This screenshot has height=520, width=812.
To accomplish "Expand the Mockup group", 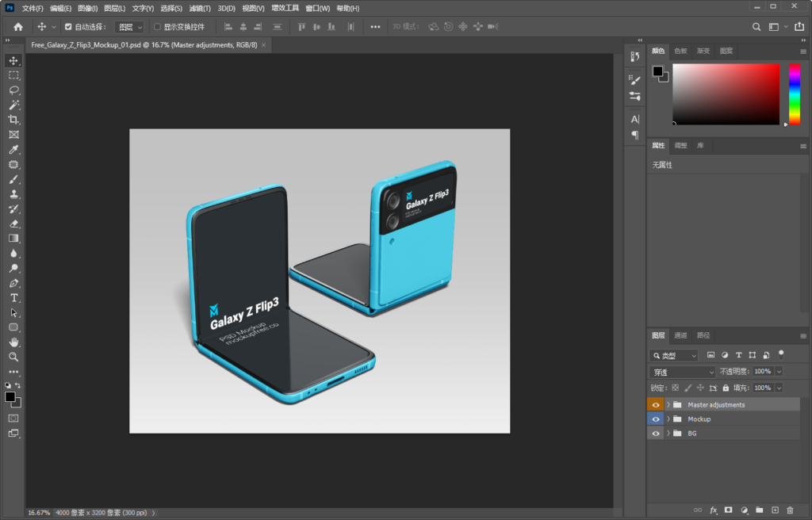I will [668, 419].
